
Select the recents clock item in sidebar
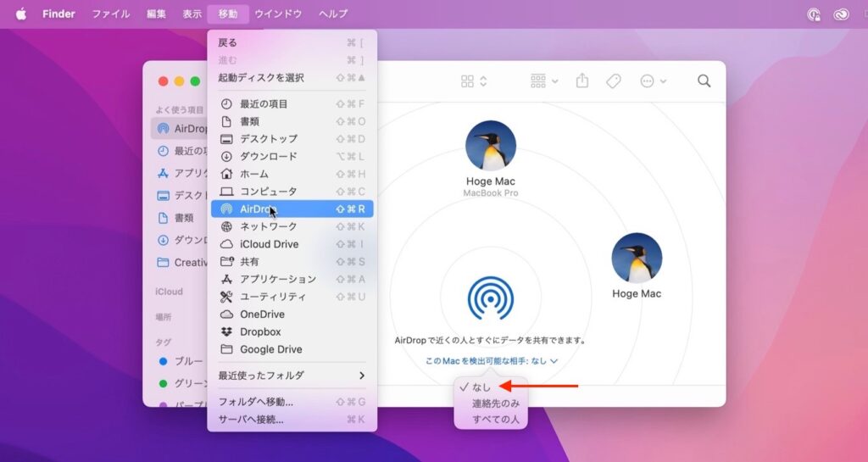(180, 151)
